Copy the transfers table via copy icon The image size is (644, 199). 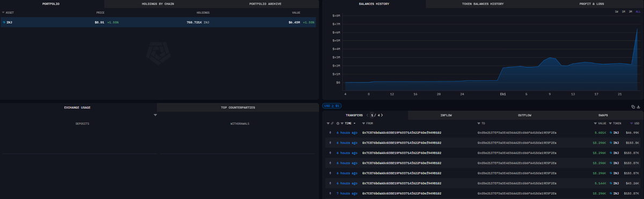[x=633, y=107]
